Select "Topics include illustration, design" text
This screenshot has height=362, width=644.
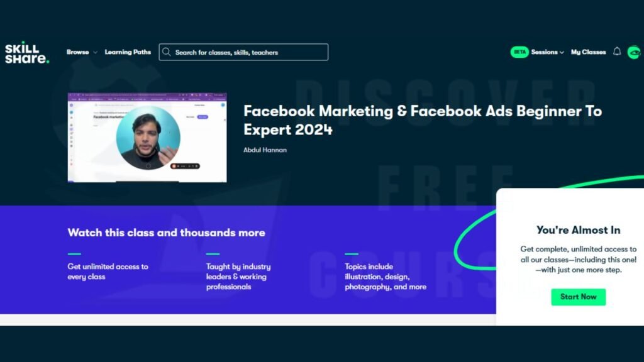386,277
